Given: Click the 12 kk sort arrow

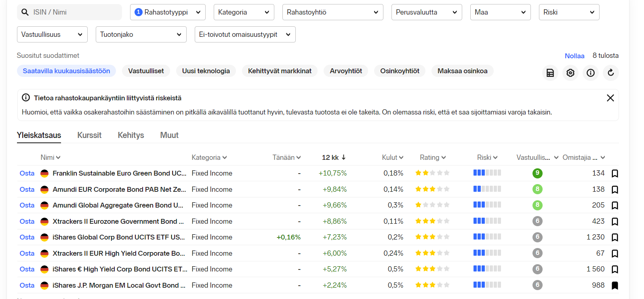Looking at the screenshot, I should coord(343,157).
